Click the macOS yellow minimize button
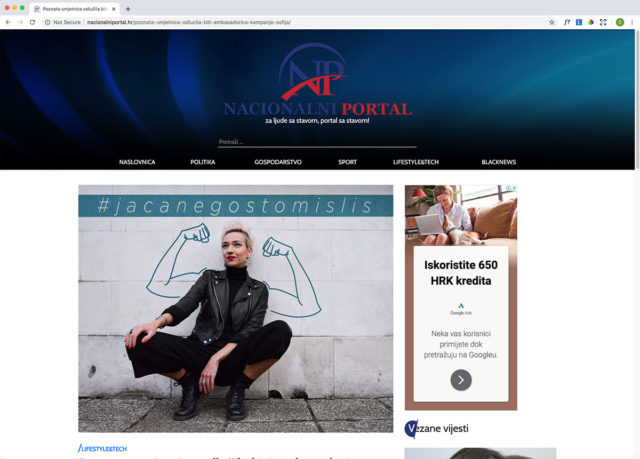 coord(15,8)
